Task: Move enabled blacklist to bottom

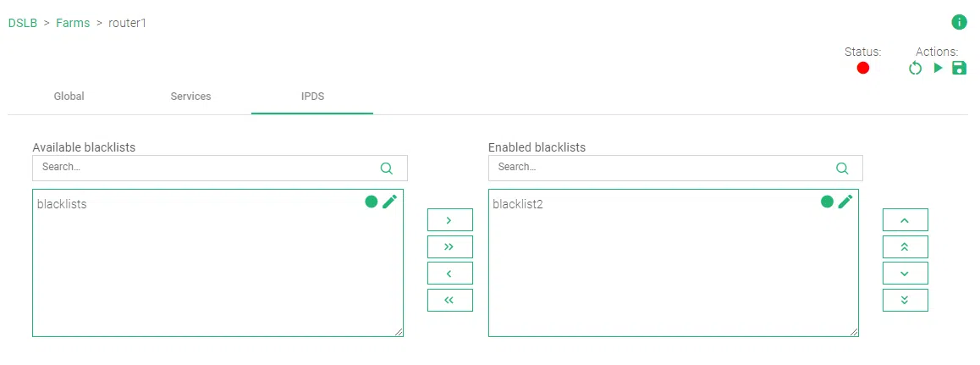Action: [905, 300]
